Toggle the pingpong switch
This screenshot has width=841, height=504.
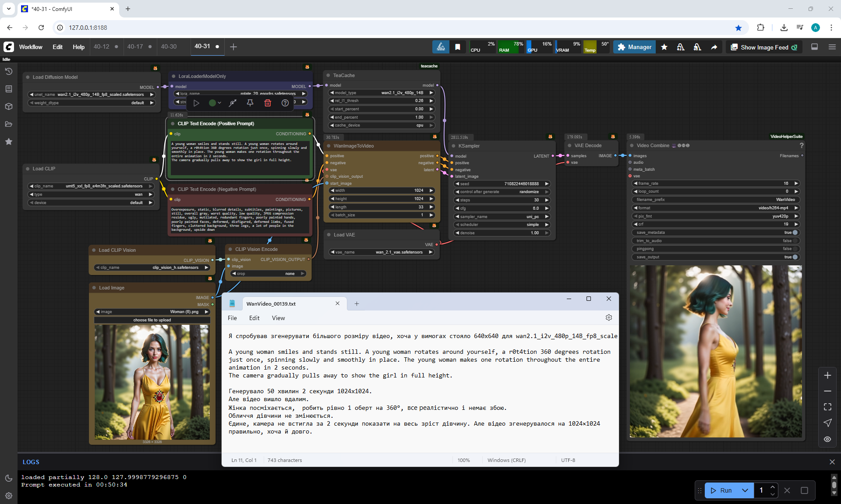(x=795, y=249)
